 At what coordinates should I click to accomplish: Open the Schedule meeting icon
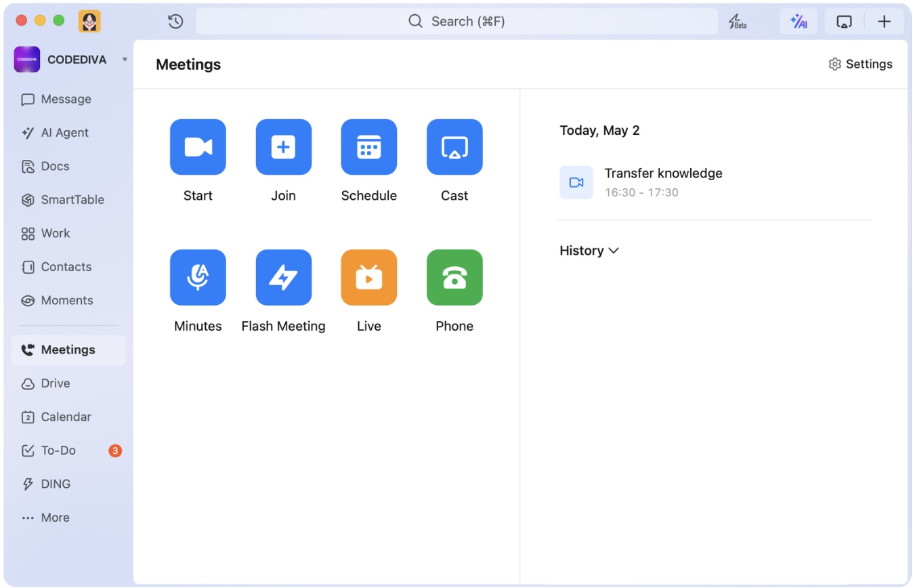click(368, 147)
